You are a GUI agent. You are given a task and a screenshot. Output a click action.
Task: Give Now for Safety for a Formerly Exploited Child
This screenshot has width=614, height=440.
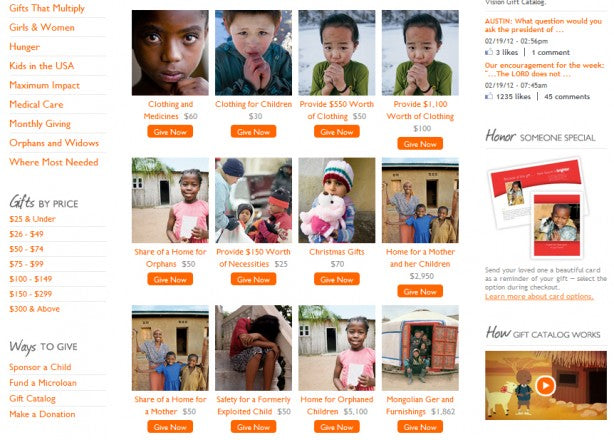pyautogui.click(x=253, y=427)
